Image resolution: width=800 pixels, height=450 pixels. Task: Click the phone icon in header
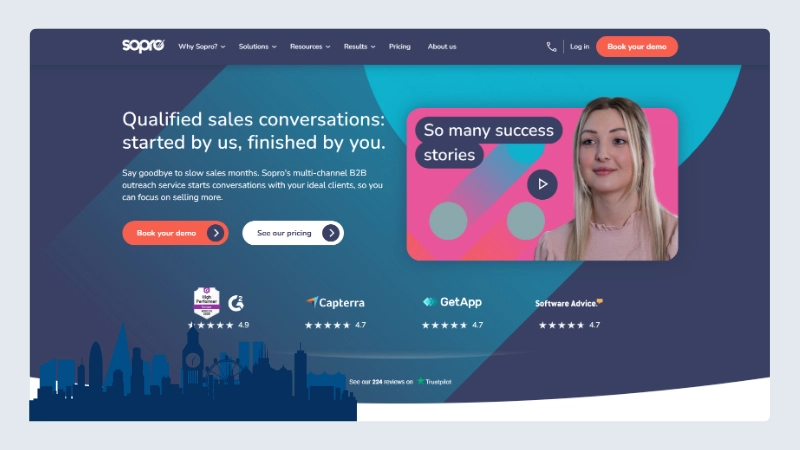551,47
